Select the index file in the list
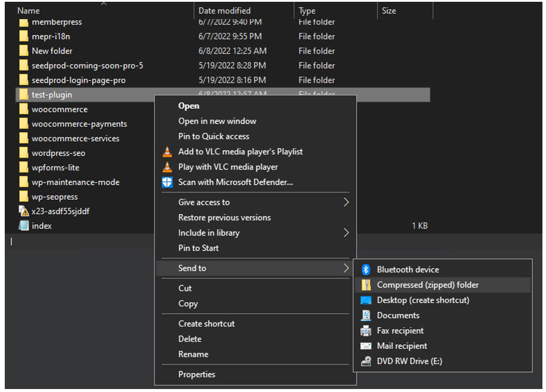Image resolution: width=546 pixels, height=392 pixels. (41, 226)
